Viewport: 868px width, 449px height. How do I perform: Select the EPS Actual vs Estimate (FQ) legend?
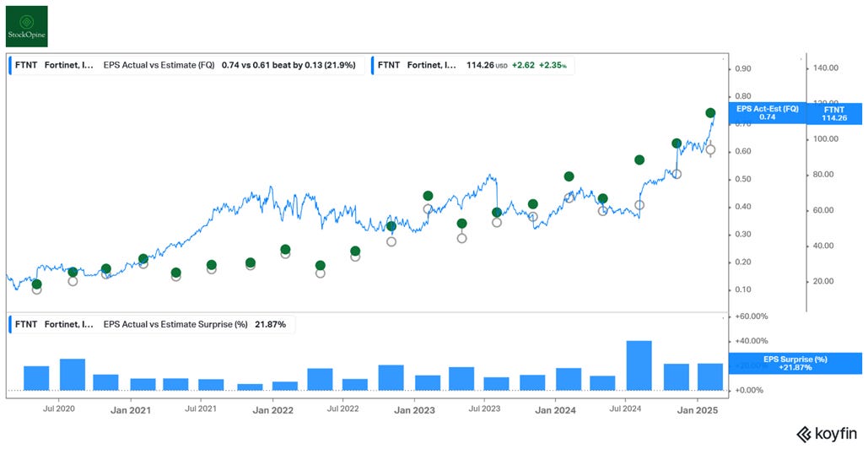coord(187,65)
